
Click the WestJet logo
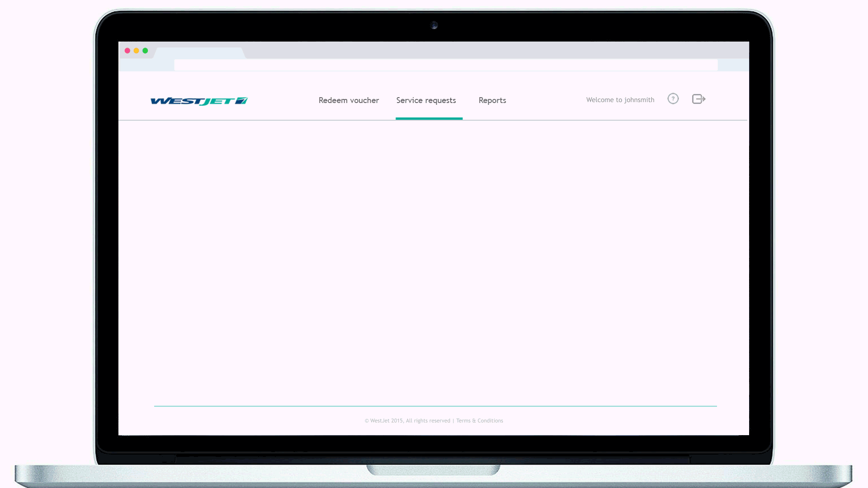point(199,101)
